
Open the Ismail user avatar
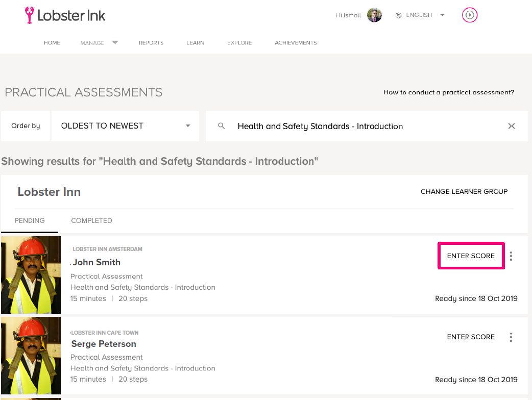coord(374,15)
